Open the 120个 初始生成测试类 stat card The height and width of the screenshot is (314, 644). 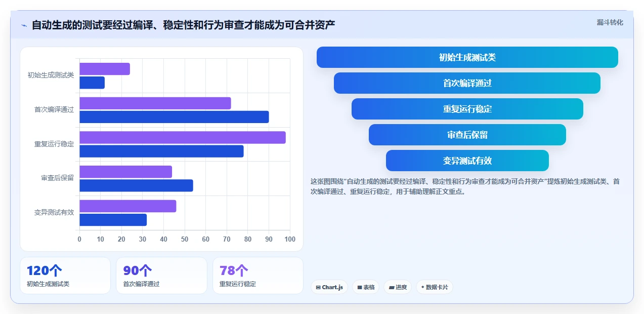[65, 276]
